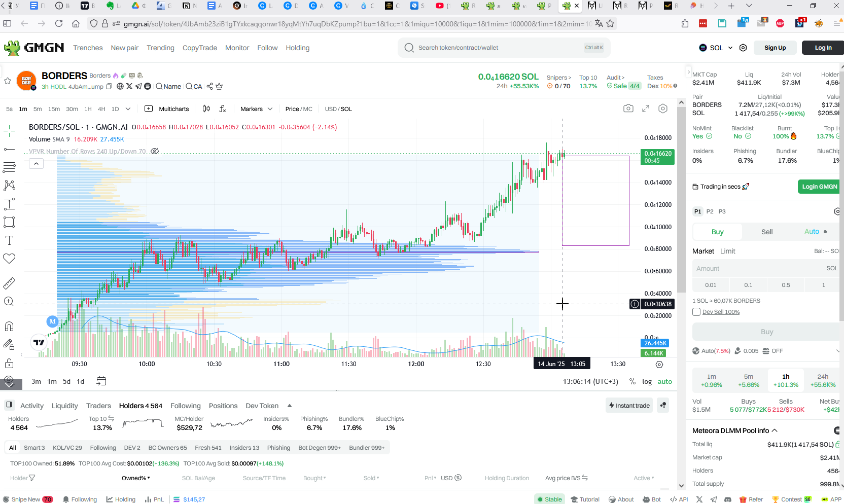Click the Amount input field
Screen dimensions: 844x504
[x=766, y=268]
